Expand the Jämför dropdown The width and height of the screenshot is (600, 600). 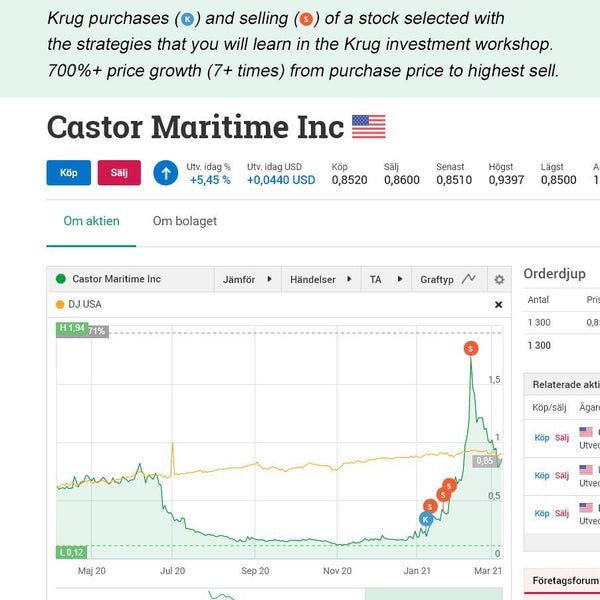pyautogui.click(x=248, y=279)
